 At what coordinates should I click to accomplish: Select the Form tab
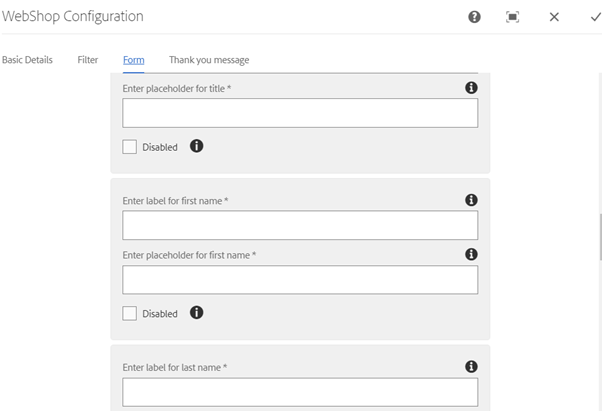pos(134,60)
